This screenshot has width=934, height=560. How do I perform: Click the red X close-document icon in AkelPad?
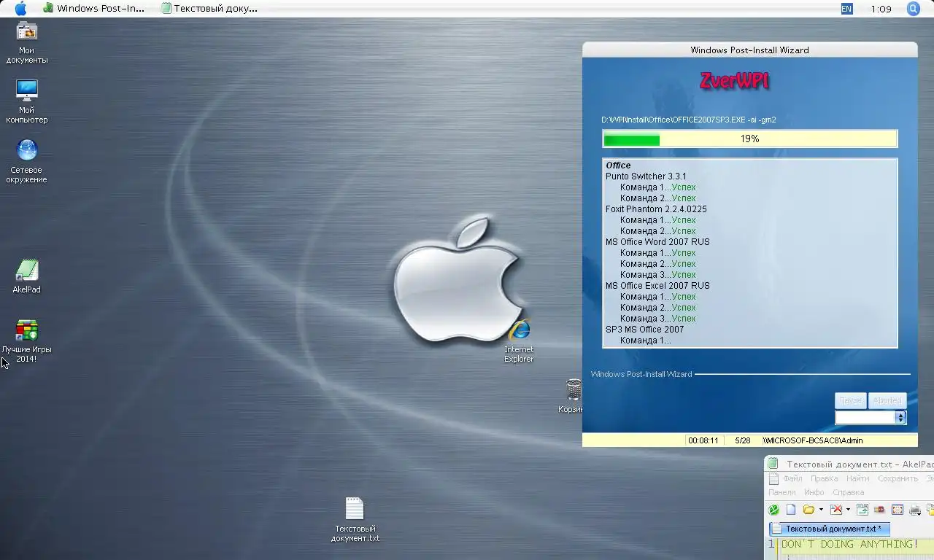tap(836, 510)
